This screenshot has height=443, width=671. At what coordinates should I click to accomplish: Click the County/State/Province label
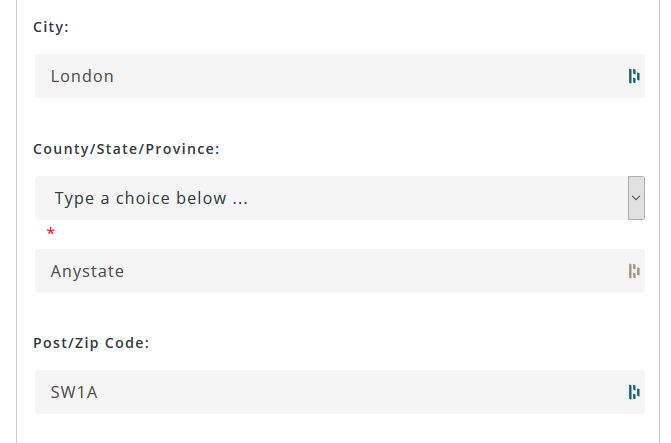pos(126,149)
